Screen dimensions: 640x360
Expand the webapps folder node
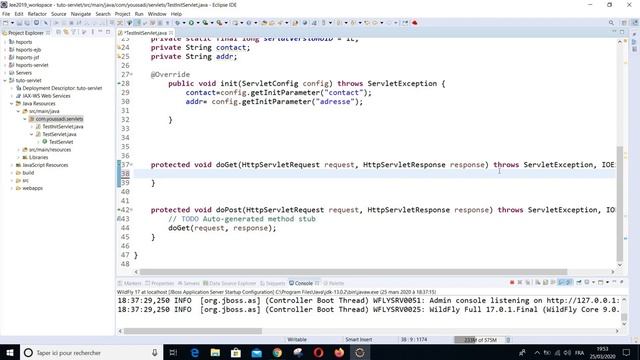point(11,188)
